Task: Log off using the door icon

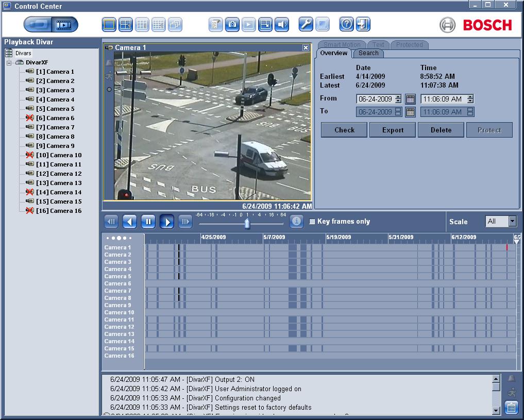Action: point(363,24)
